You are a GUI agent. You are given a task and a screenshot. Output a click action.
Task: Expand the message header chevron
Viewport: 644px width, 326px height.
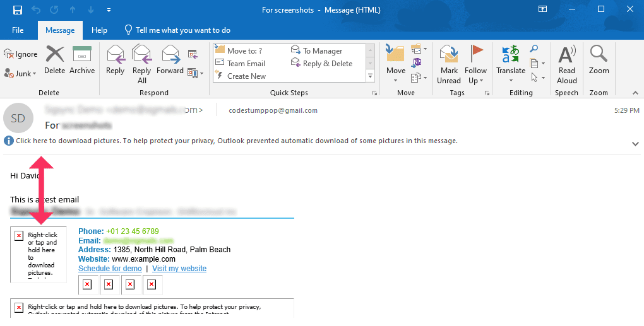tap(635, 144)
